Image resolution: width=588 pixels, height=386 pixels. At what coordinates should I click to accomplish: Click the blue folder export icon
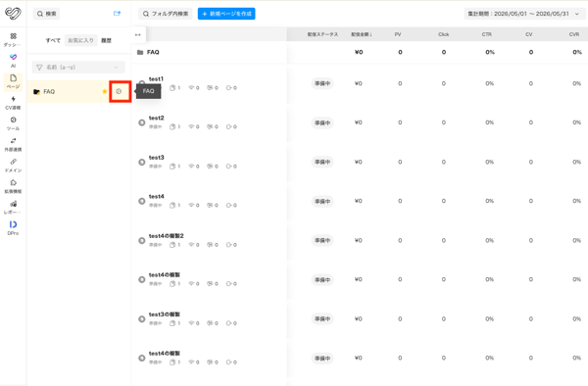[x=117, y=14]
